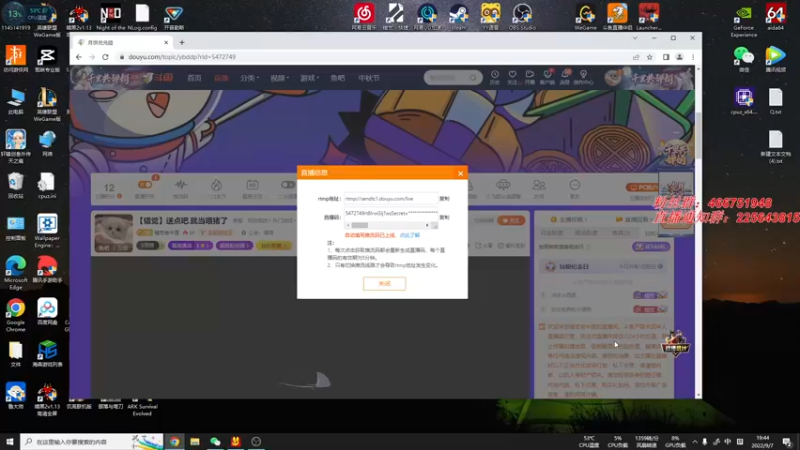This screenshot has height=450, width=800.
Task: Open GeForce Experience desktop shortcut
Action: click(743, 21)
